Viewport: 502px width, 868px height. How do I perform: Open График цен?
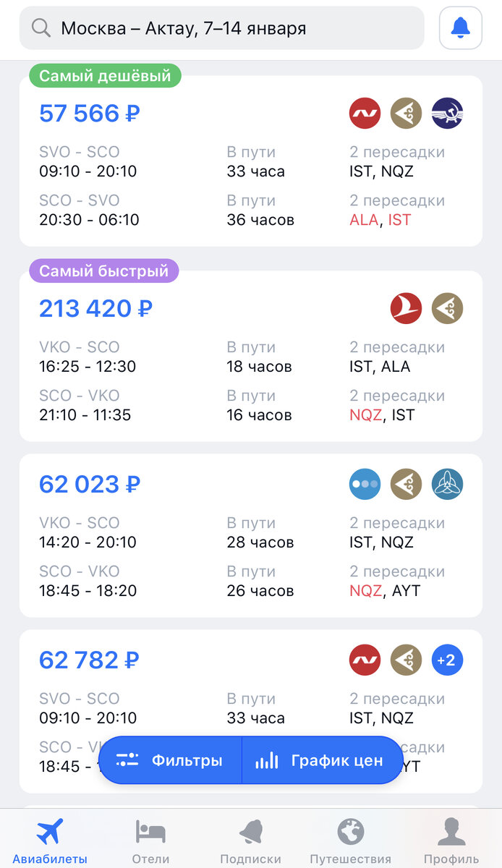click(321, 759)
